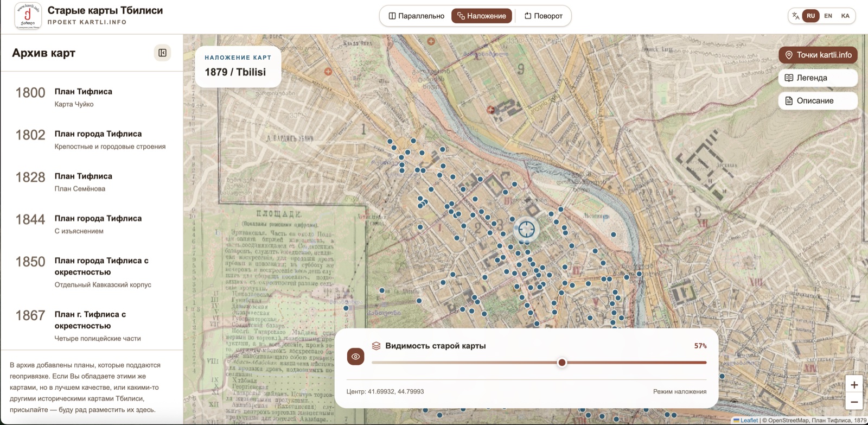
Task: Select 1844 План города Тифлиса map
Action: click(x=92, y=224)
